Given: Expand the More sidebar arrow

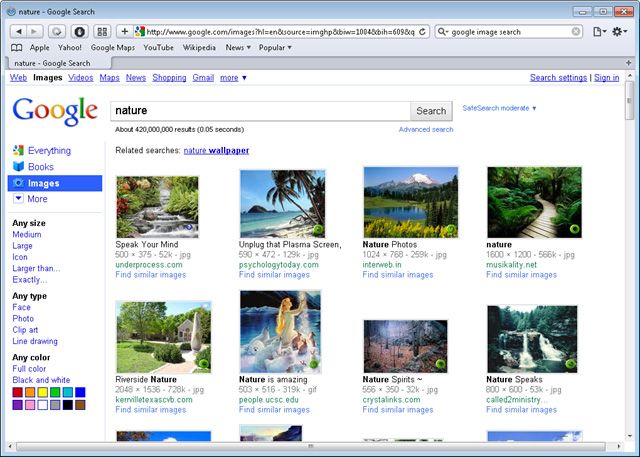Looking at the screenshot, I should (x=18, y=199).
